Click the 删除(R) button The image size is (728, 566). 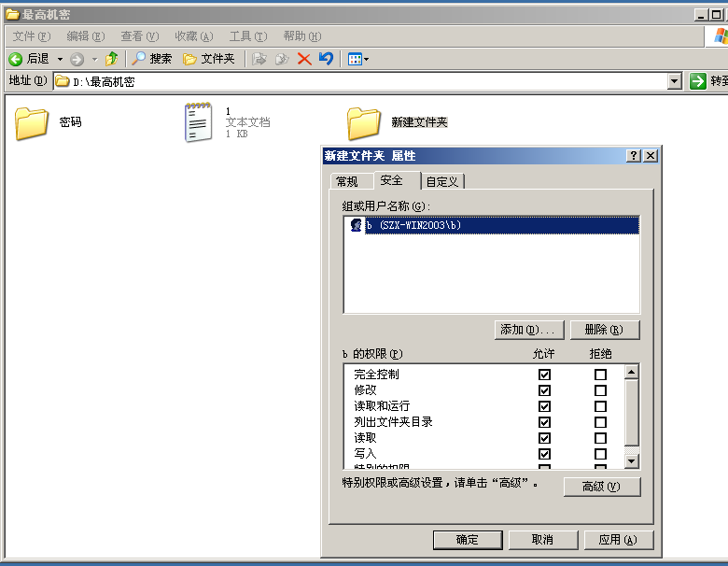pyautogui.click(x=605, y=330)
